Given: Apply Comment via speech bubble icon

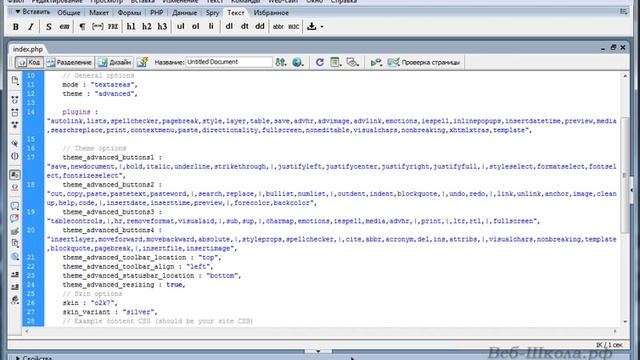Looking at the screenshot, I should point(15,206).
